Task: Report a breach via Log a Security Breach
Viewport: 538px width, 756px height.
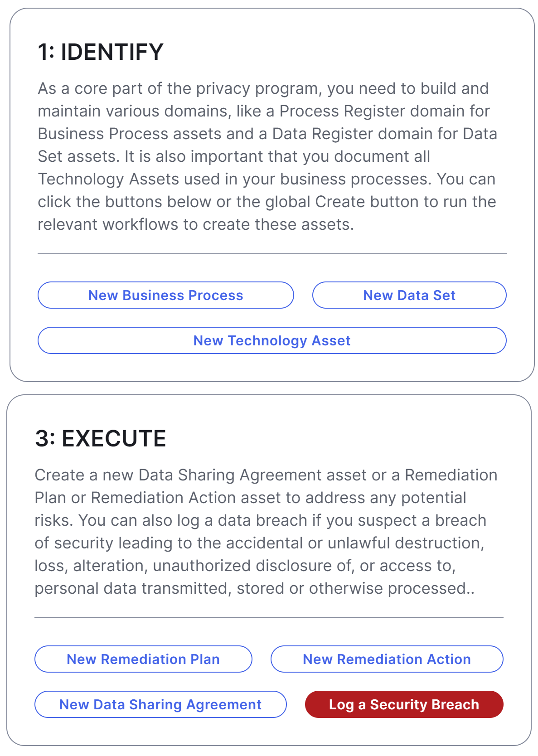Action: coord(404,705)
